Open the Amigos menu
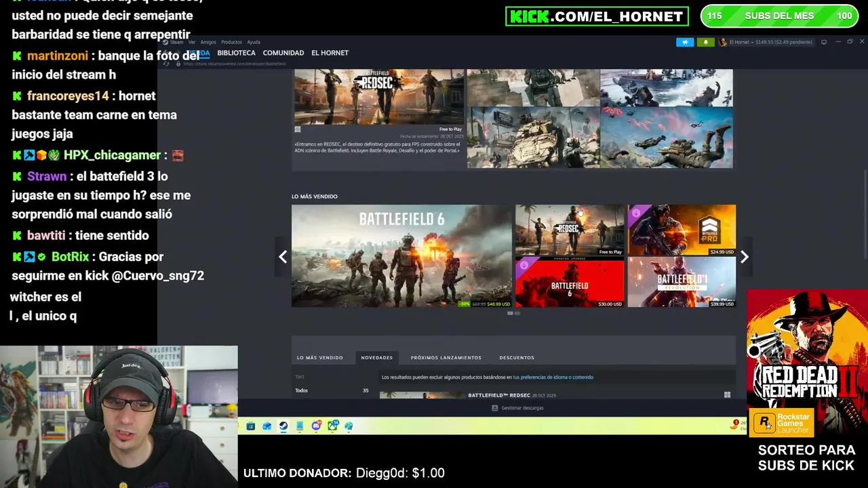The width and height of the screenshot is (868, 488). coord(208,42)
